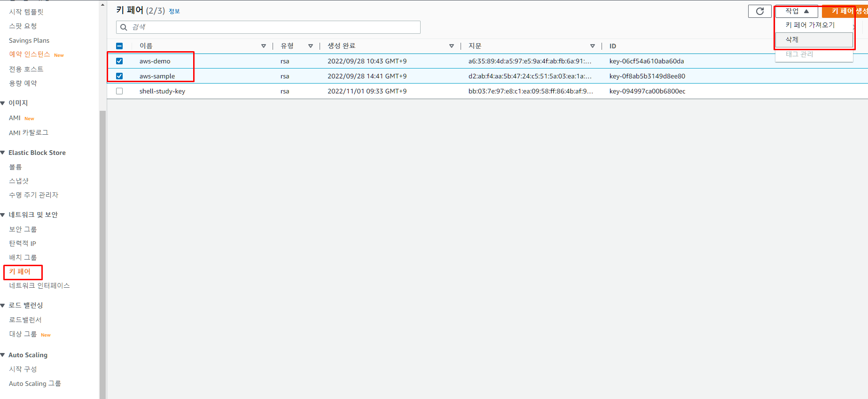868x399 pixels.
Task: Open the 작업 actions dropdown
Action: coord(797,11)
